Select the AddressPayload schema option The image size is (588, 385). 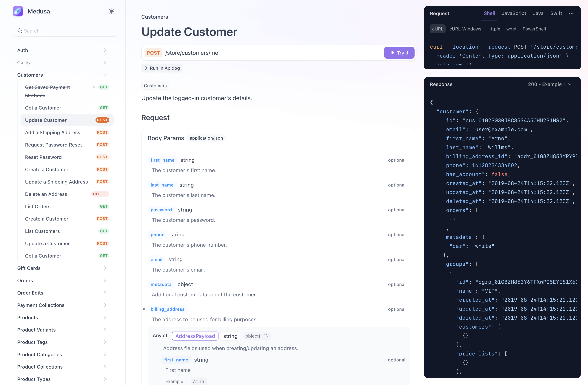[195, 336]
